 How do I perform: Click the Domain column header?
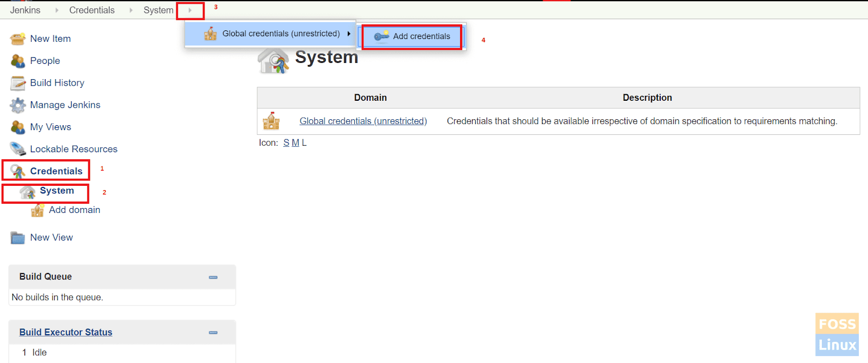click(x=371, y=98)
